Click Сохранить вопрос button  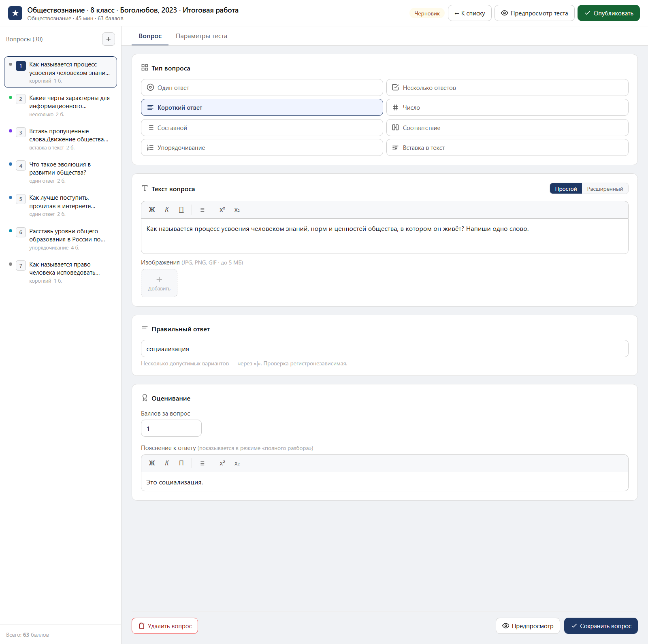(601, 626)
